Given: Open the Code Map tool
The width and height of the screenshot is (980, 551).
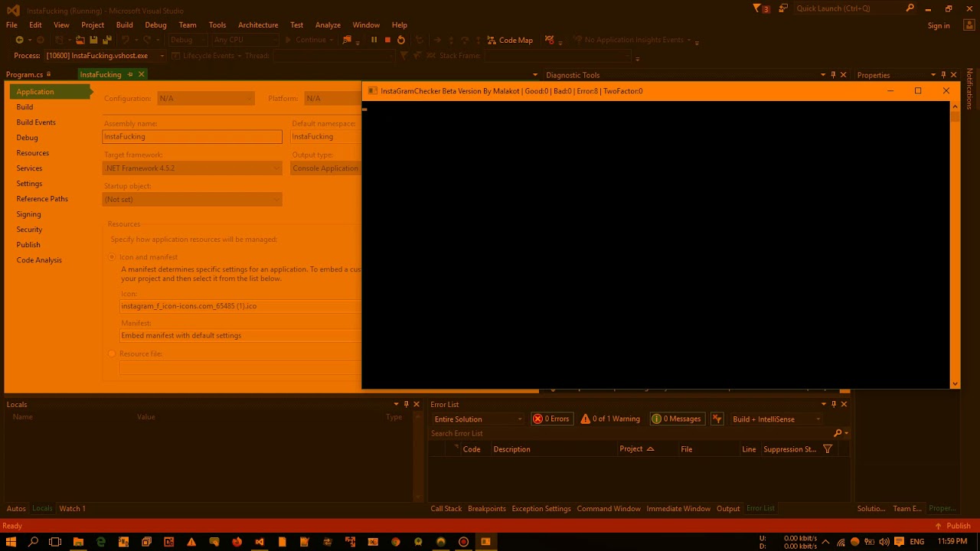Looking at the screenshot, I should 510,40.
